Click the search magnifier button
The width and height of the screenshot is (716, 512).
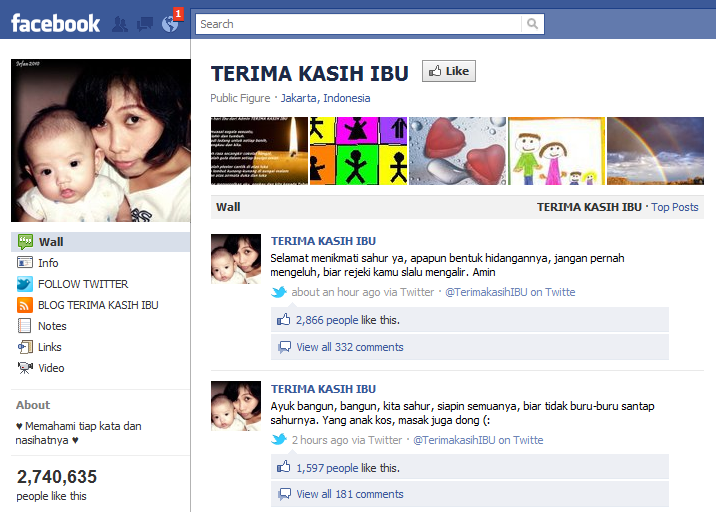coord(533,24)
